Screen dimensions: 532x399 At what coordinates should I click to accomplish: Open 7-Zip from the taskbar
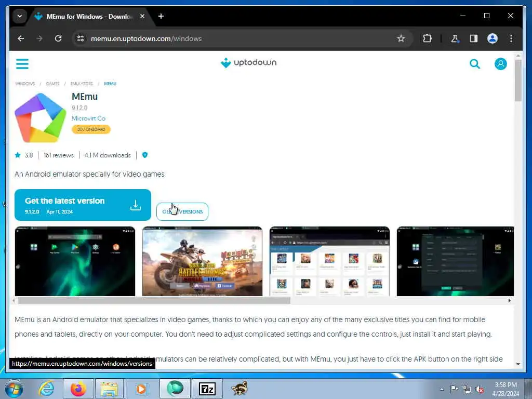tap(207, 389)
